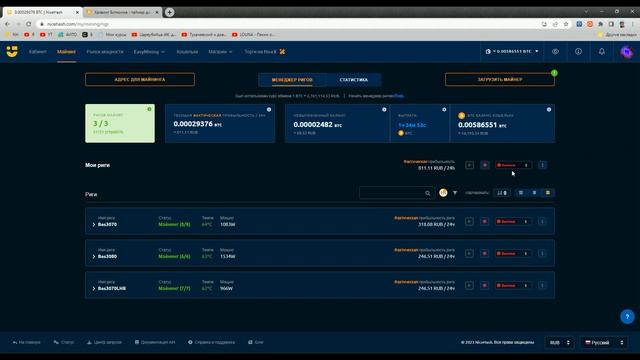
Task: Switch to compact rig list view
Action: (521, 193)
